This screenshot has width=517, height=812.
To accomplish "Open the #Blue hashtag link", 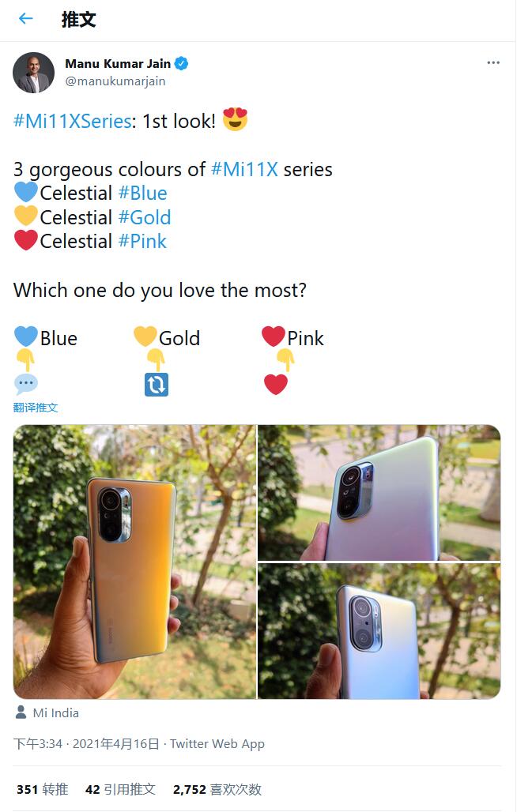I will point(142,194).
